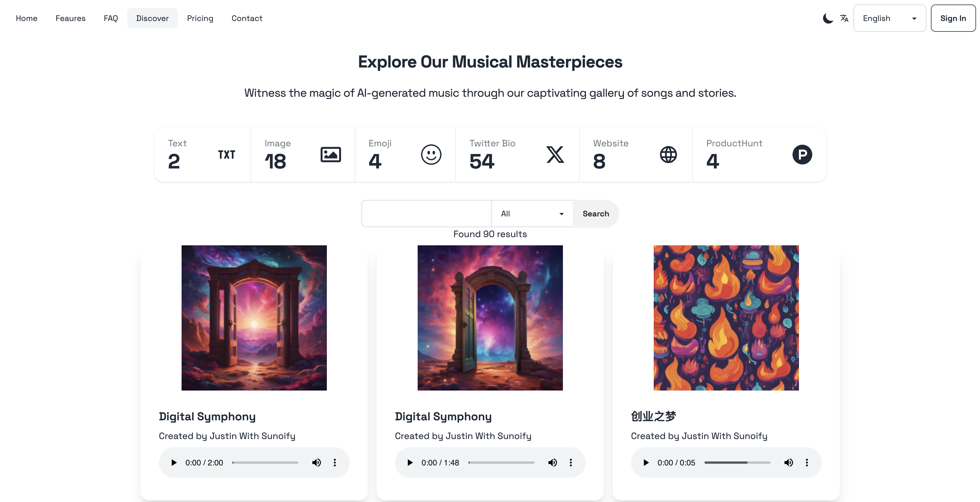
Task: Click the 创业之梦 audio progress slider
Action: [737, 463]
